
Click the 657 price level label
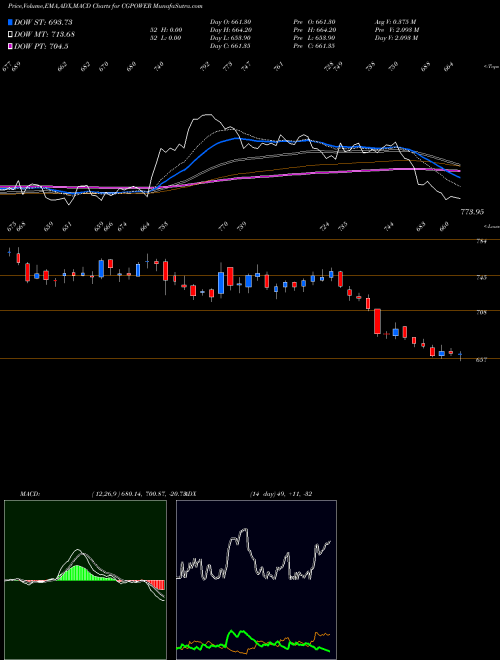482,360
